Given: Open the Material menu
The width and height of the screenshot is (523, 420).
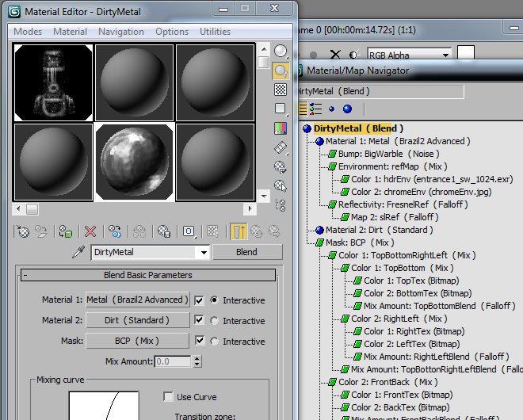Looking at the screenshot, I should [70, 32].
